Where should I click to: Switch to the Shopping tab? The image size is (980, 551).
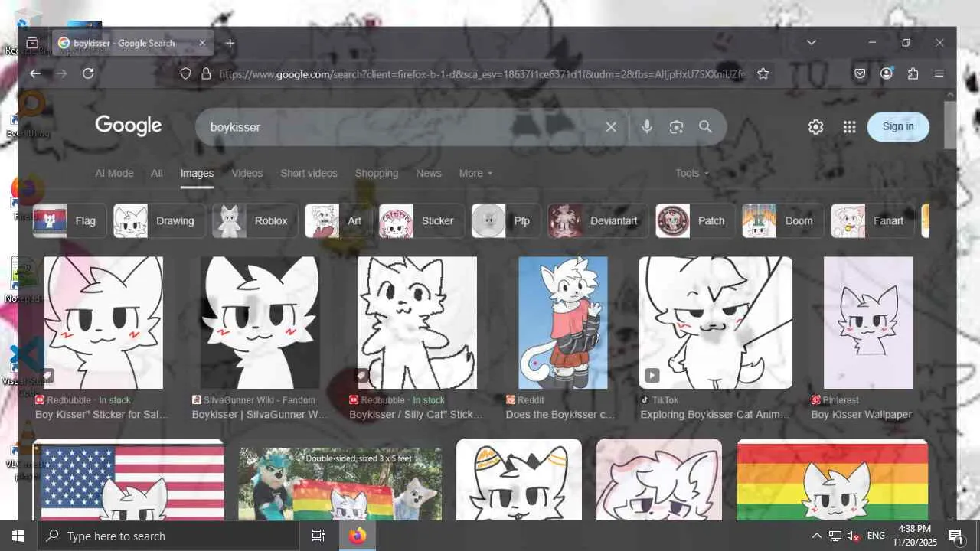pyautogui.click(x=377, y=173)
